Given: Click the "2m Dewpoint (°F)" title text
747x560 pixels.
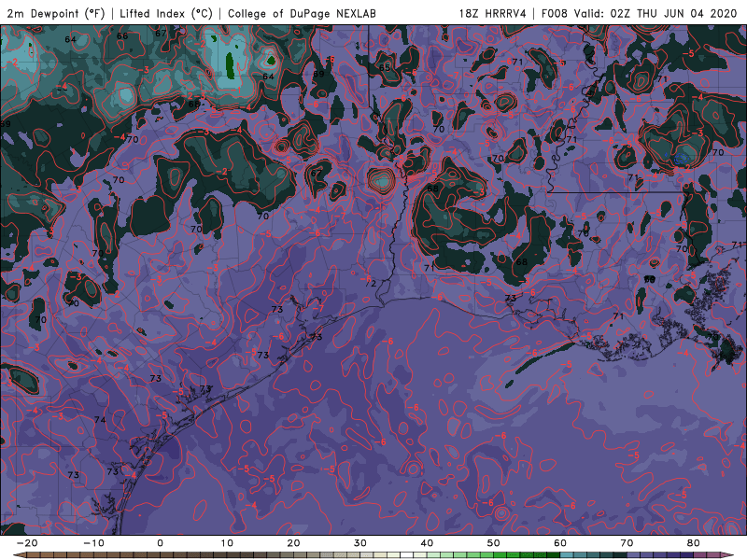Looking at the screenshot, I should (56, 14).
